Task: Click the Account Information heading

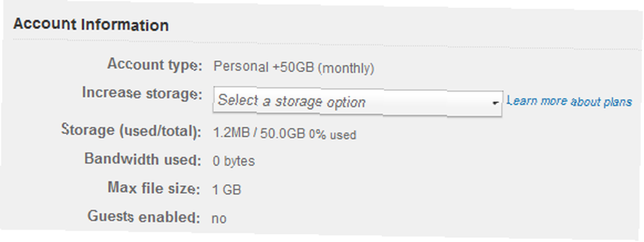Action: coord(91,25)
